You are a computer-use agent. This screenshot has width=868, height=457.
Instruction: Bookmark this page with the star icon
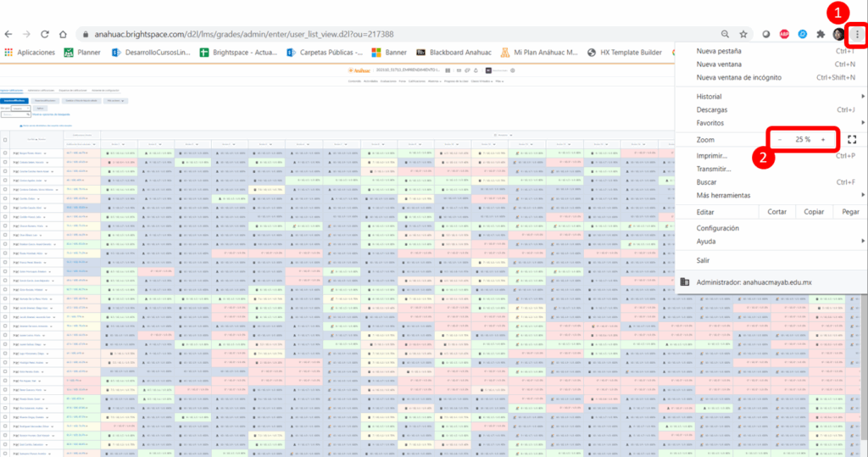(743, 34)
